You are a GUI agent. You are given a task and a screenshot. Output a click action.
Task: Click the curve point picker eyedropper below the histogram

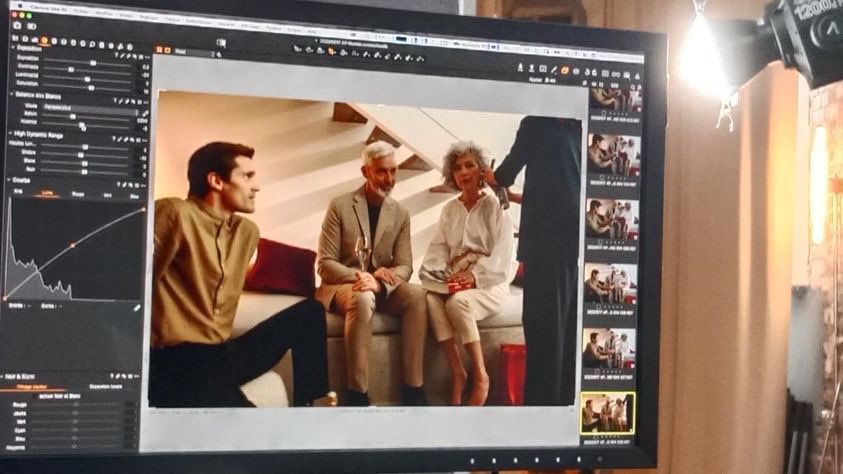137,308
